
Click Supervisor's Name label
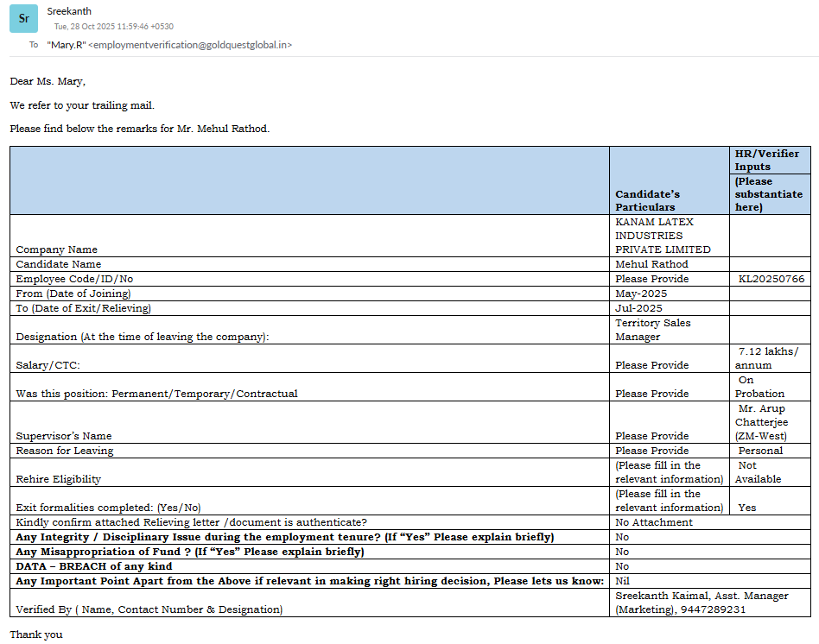point(64,436)
